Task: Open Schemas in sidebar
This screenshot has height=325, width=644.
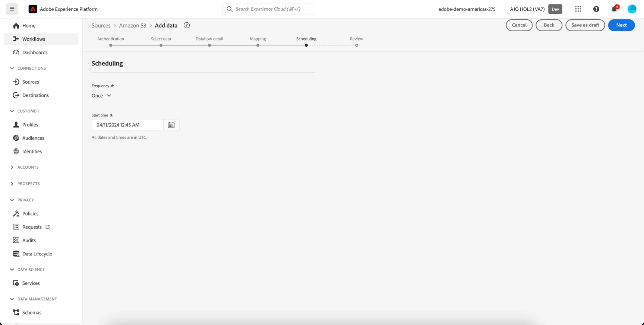Action: point(41,313)
